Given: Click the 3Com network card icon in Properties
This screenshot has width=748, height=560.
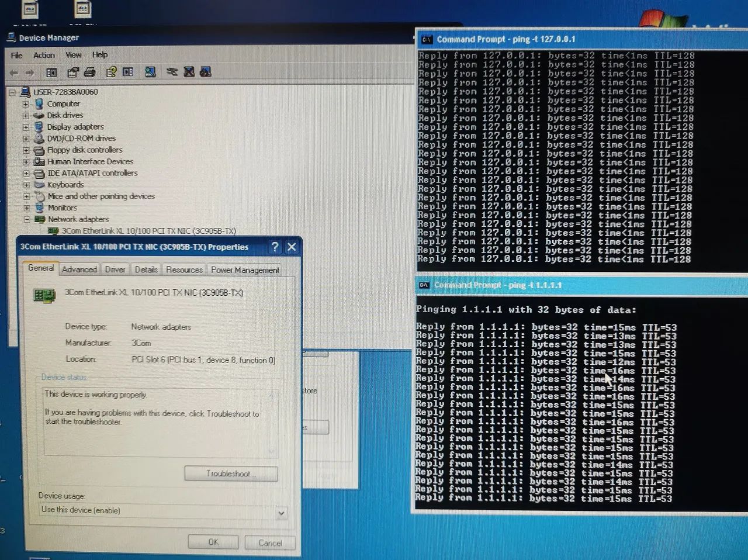Looking at the screenshot, I should 45,295.
